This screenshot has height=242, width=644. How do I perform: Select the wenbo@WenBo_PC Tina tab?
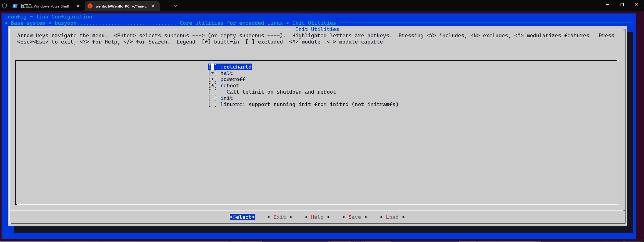click(x=121, y=6)
